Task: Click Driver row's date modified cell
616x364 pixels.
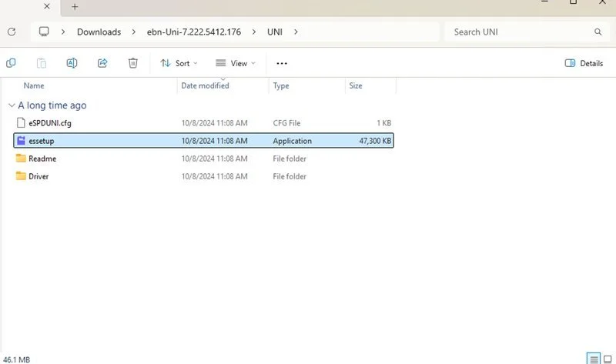Action: click(215, 176)
